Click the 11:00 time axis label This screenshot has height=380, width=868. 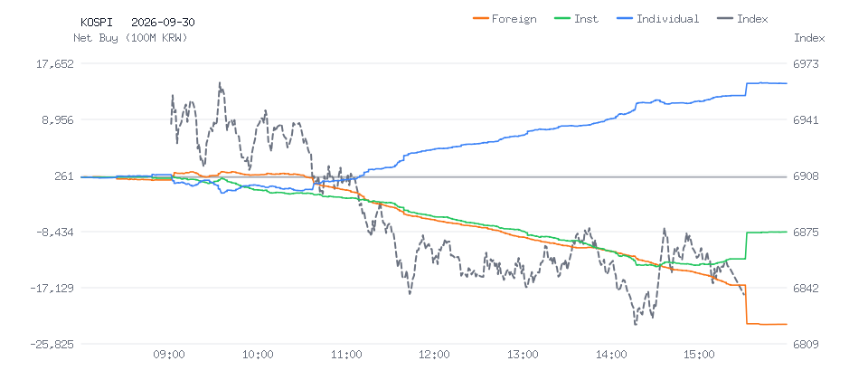pyautogui.click(x=346, y=355)
